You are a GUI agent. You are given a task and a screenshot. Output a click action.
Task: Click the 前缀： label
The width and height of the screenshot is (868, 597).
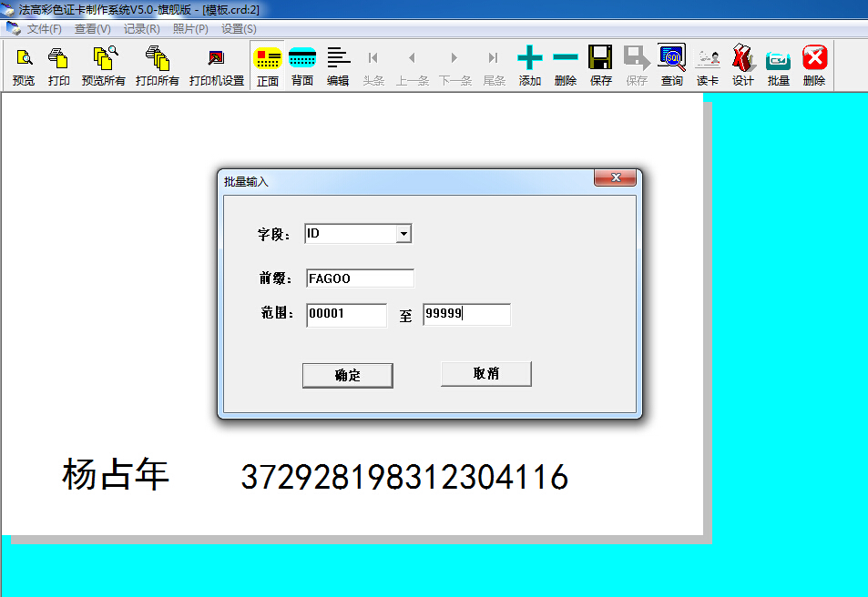click(x=276, y=278)
